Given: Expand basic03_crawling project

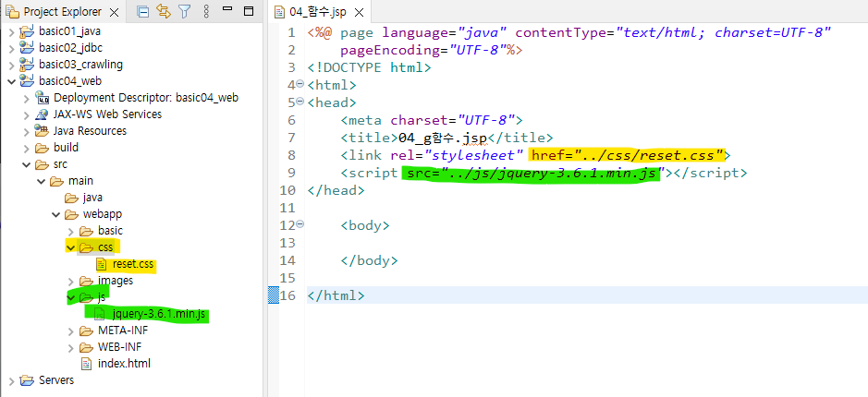Looking at the screenshot, I should tap(11, 65).
